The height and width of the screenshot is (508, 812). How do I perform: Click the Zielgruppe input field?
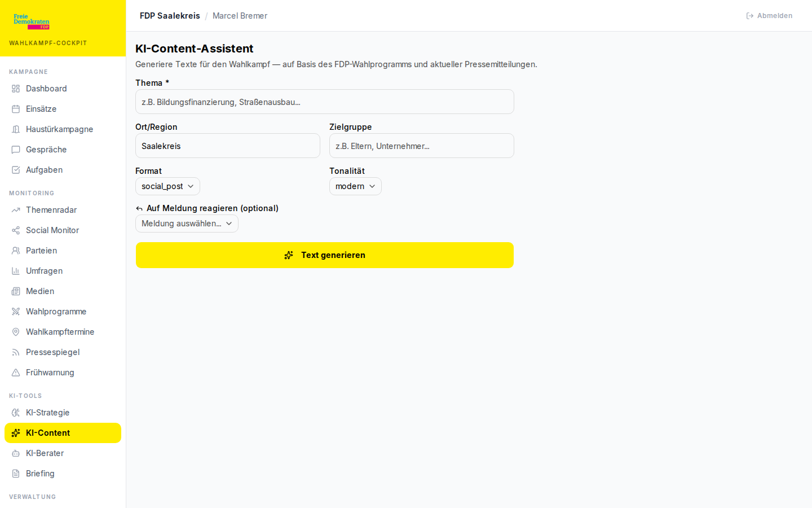[x=422, y=146]
